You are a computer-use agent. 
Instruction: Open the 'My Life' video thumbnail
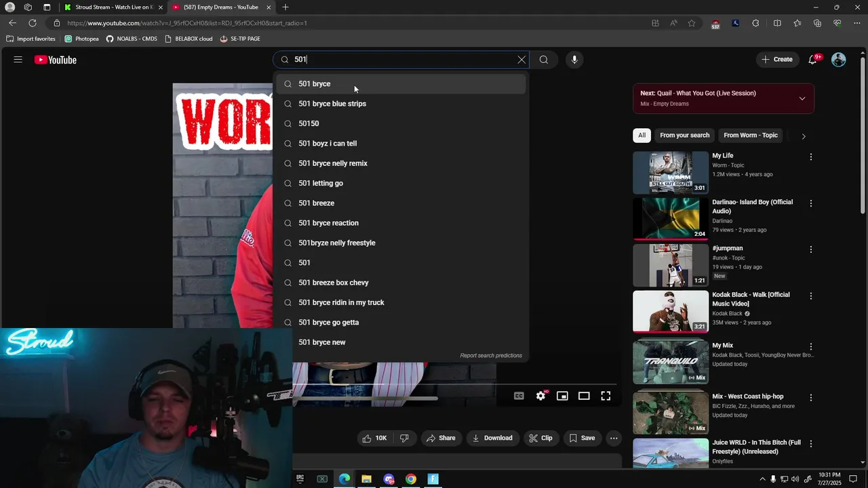click(x=671, y=173)
